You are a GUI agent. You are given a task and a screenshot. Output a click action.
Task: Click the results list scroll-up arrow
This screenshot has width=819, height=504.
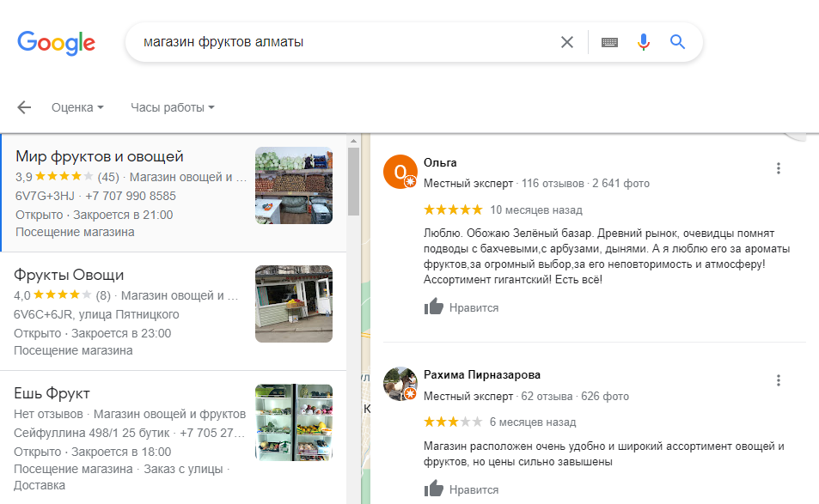tap(353, 141)
